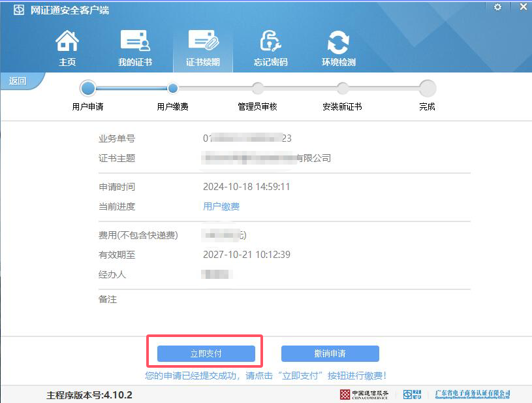Screen dimensions: 532x403
Task: Select the 安装新证书 step circle
Action: (x=343, y=88)
